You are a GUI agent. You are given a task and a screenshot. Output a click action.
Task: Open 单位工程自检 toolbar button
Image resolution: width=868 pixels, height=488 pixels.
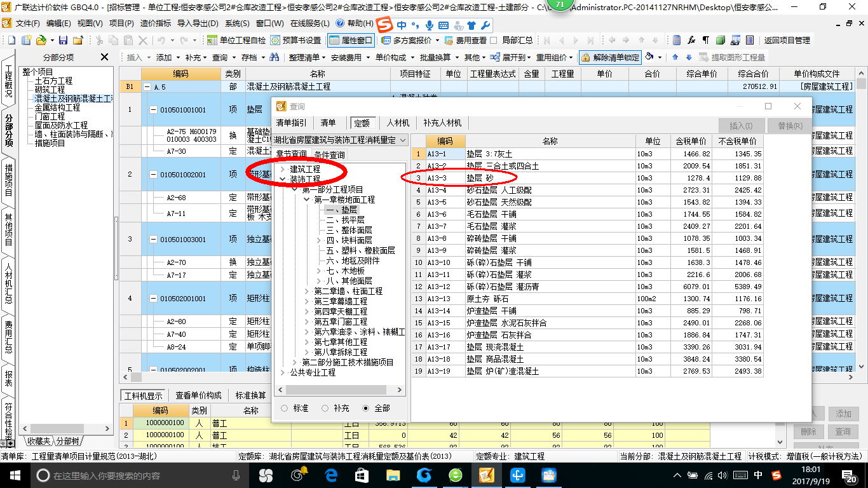[x=237, y=40]
